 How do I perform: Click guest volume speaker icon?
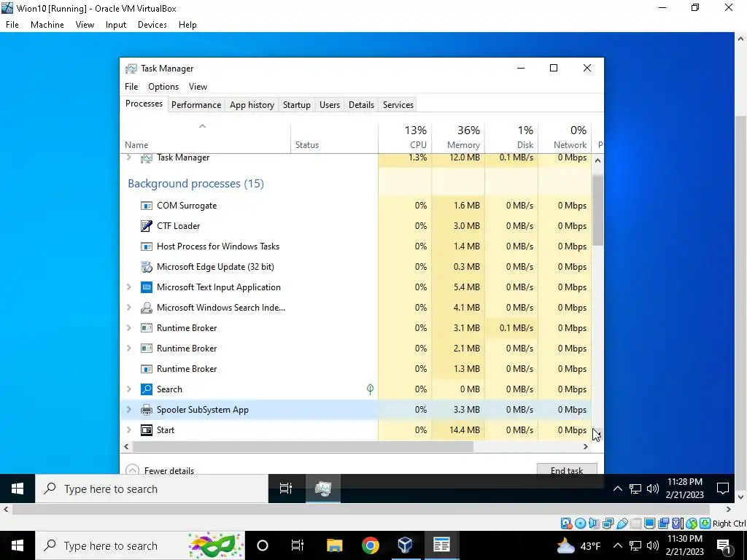[x=653, y=489]
